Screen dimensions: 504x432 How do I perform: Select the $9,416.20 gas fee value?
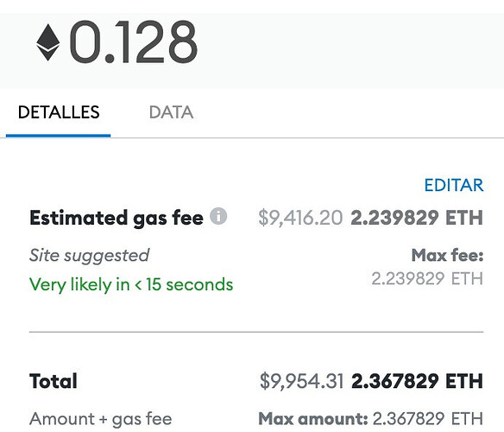[x=301, y=218]
